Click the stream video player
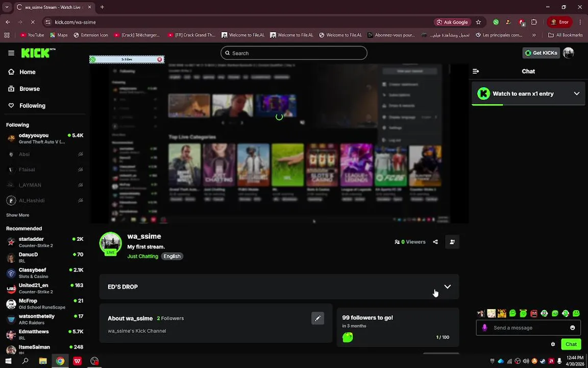Screen dimensions: 588x368 point(279,144)
